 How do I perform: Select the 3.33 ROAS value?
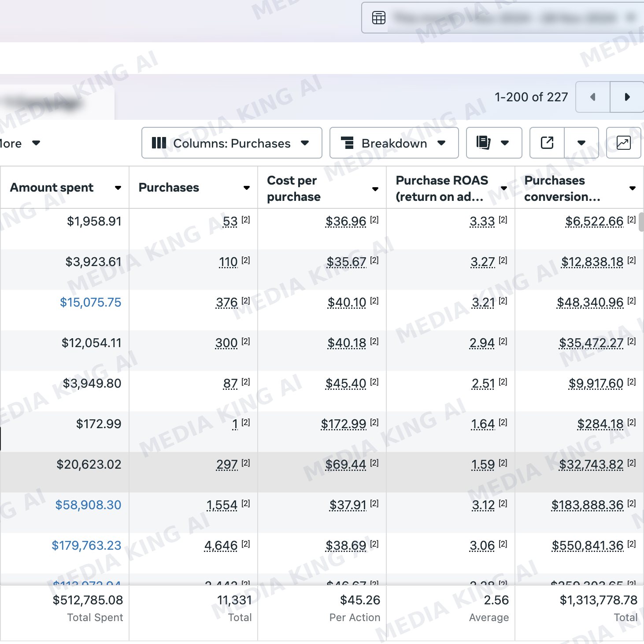click(482, 222)
